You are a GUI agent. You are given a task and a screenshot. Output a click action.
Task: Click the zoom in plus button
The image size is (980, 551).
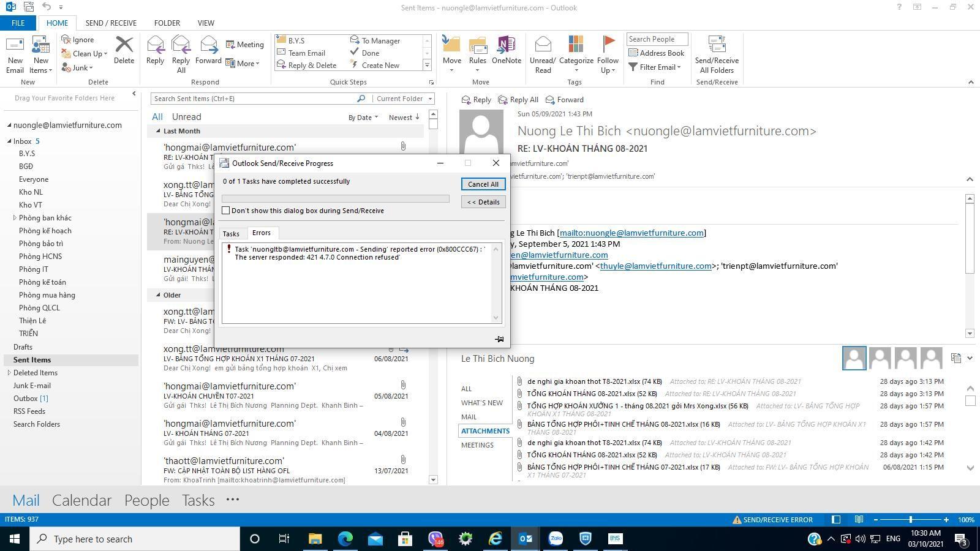click(946, 520)
